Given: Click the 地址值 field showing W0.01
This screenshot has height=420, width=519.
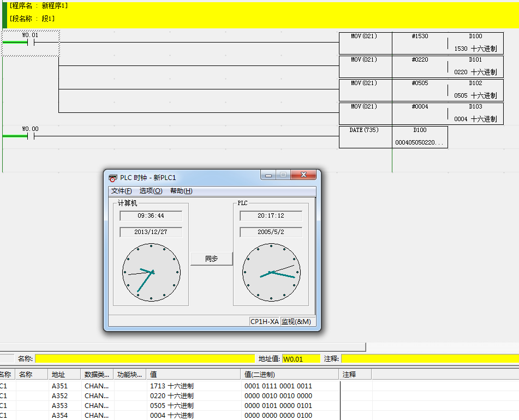Looking at the screenshot, I should (301, 359).
